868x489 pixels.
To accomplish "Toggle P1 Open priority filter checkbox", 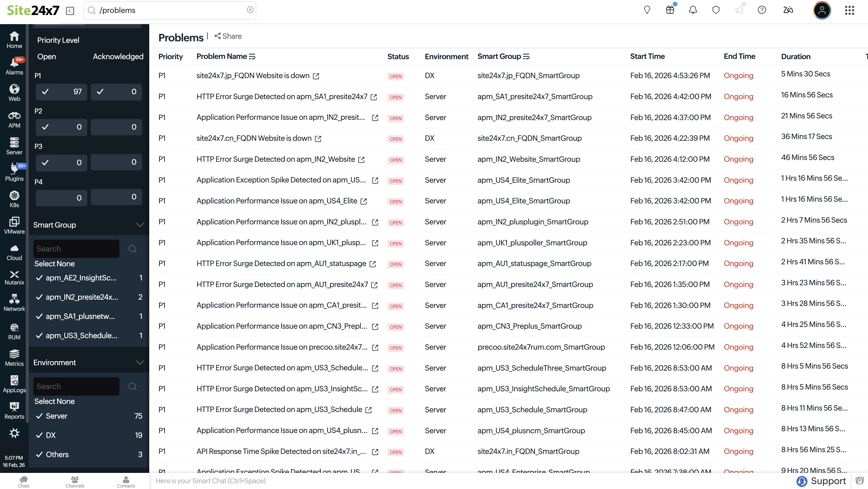I will [x=45, y=92].
